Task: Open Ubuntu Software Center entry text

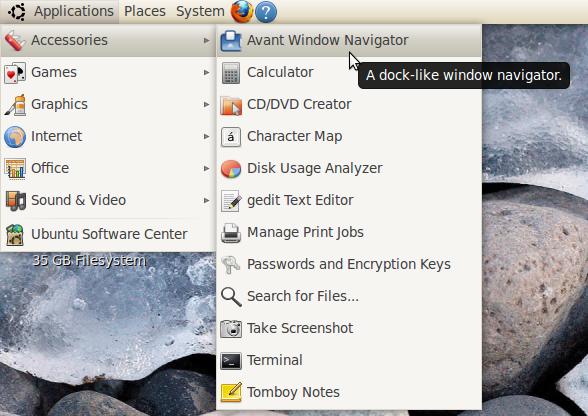Action: tap(109, 234)
